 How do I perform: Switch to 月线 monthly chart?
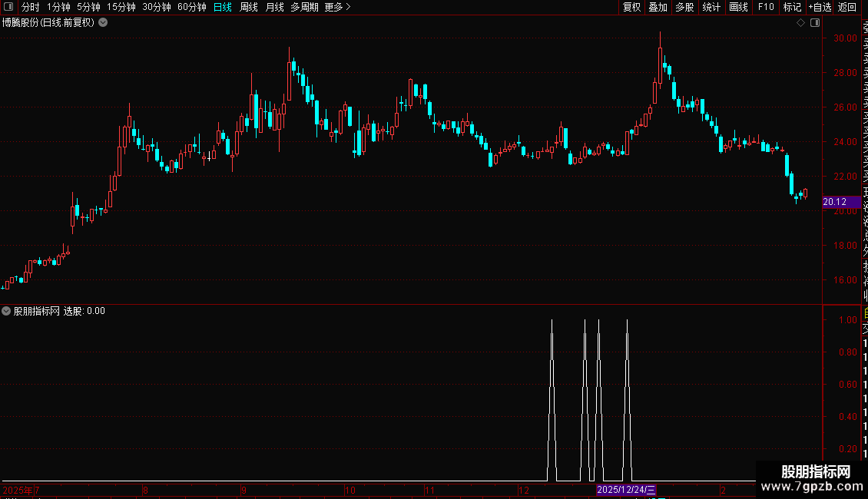274,7
